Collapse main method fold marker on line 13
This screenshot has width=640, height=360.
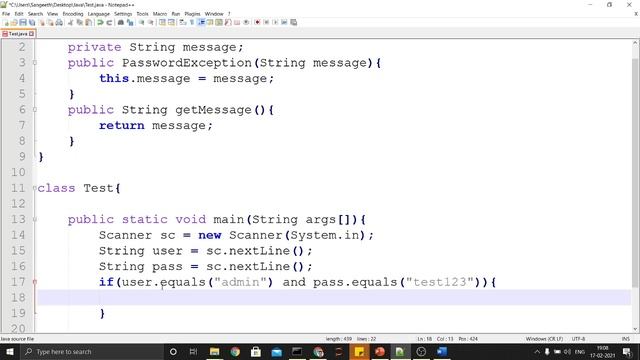tap(35, 220)
